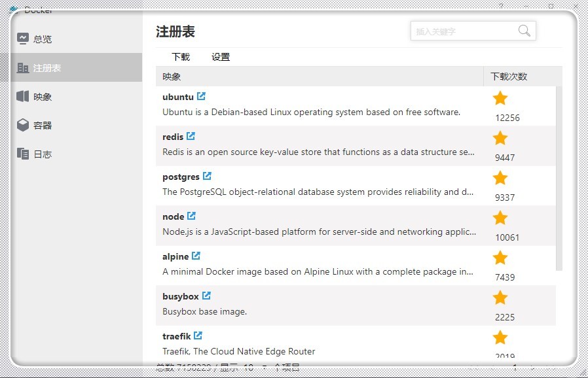Click the 设置 settings button
Screen dimensions: 588x378
tap(221, 57)
